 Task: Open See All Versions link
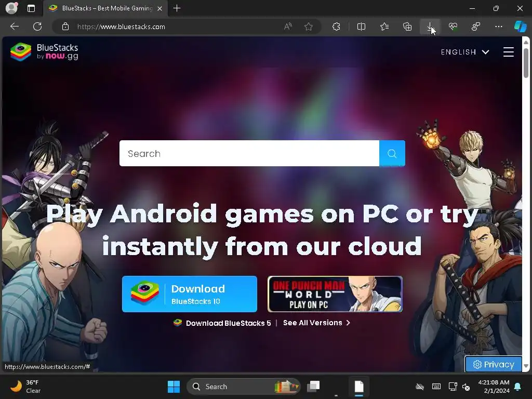pos(316,323)
